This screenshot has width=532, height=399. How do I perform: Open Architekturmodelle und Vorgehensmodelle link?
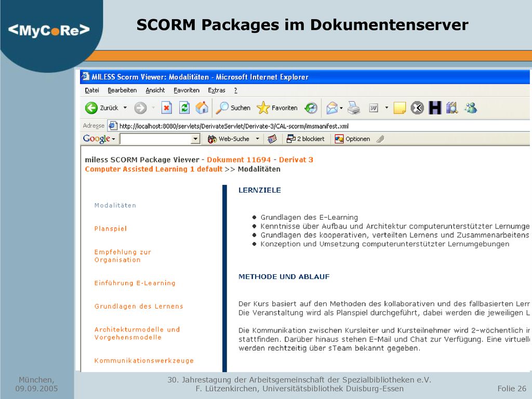(x=137, y=333)
